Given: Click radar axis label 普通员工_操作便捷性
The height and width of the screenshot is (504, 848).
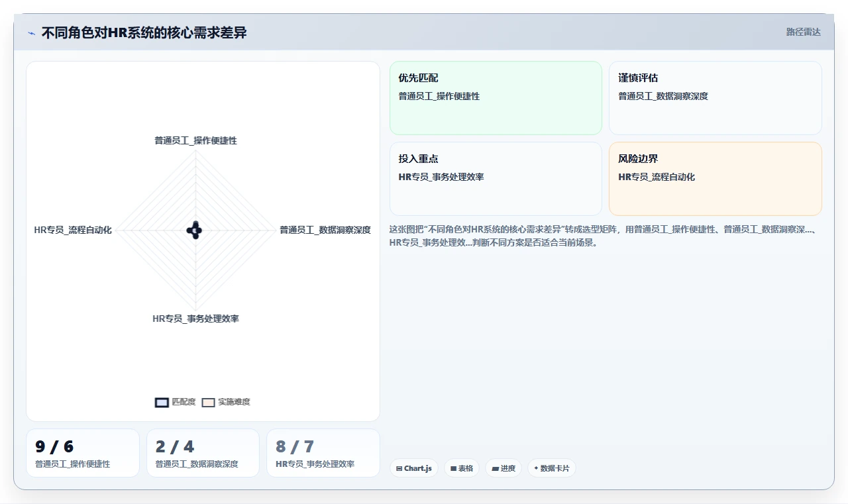Looking at the screenshot, I should pos(195,140).
